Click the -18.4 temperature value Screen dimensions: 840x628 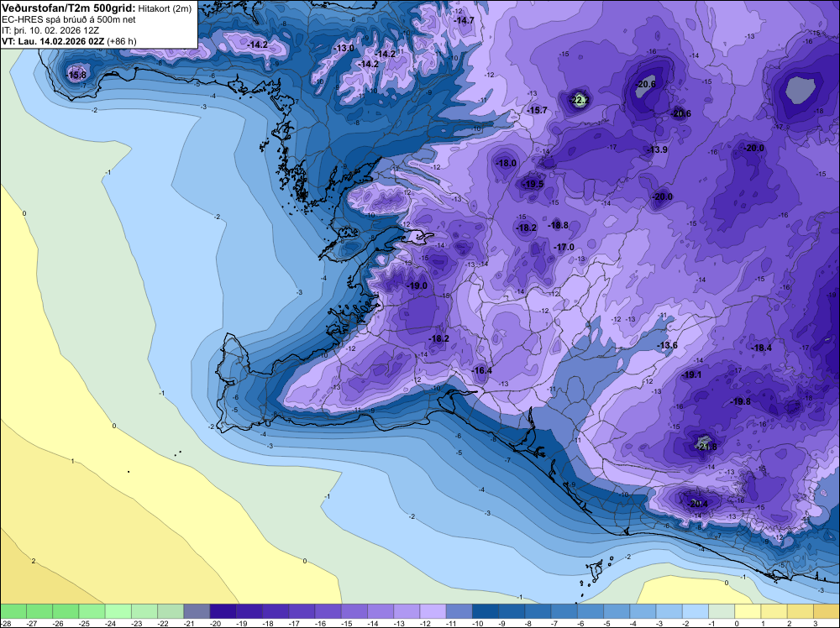[761, 348]
